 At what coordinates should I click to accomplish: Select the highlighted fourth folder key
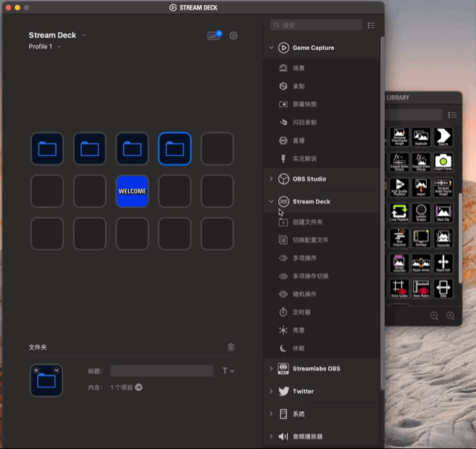pyautogui.click(x=175, y=149)
